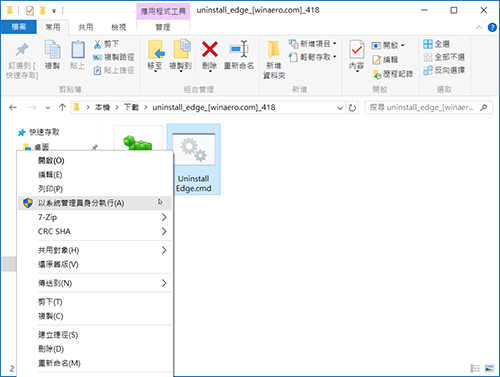Click 全部不選 select none
This screenshot has height=377, width=500.
pos(444,57)
